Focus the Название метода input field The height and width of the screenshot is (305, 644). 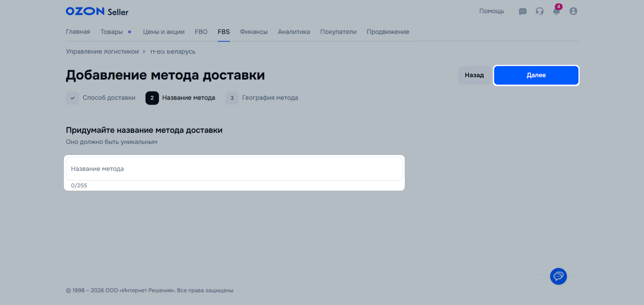[x=234, y=169]
